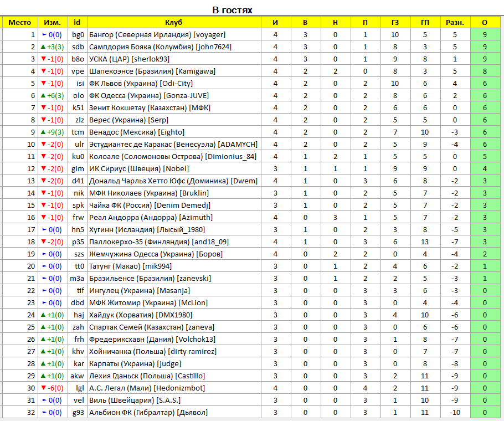Click the points cell '4' for ИК Сириус
Screen dimensions: 504x421
(x=485, y=169)
